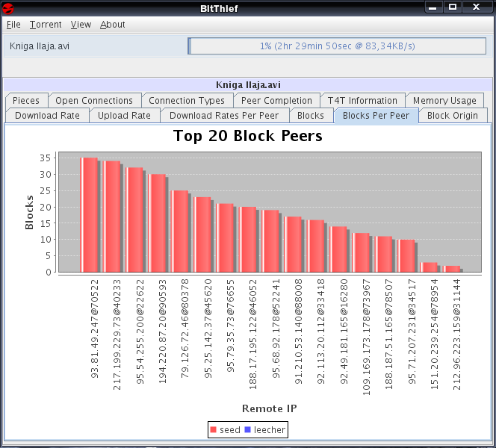The height and width of the screenshot is (448, 496).
Task: Click the leecher legend label
Action: (x=270, y=429)
